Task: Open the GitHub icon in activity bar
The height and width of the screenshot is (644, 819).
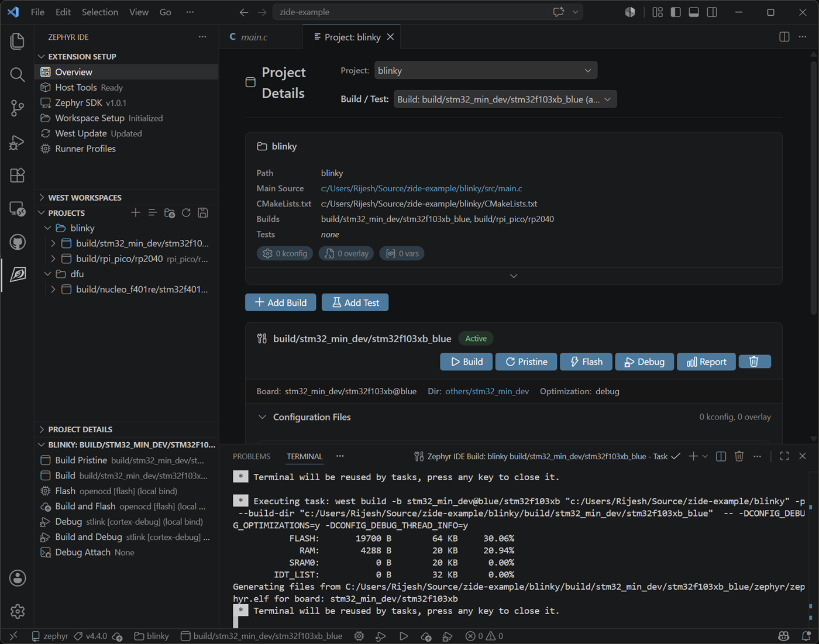Action: coord(18,242)
